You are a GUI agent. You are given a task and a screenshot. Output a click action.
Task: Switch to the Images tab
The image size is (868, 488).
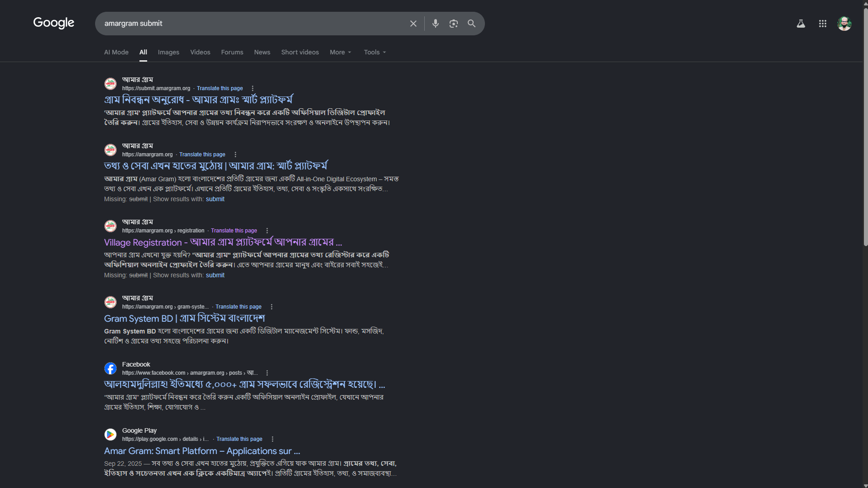click(x=168, y=52)
